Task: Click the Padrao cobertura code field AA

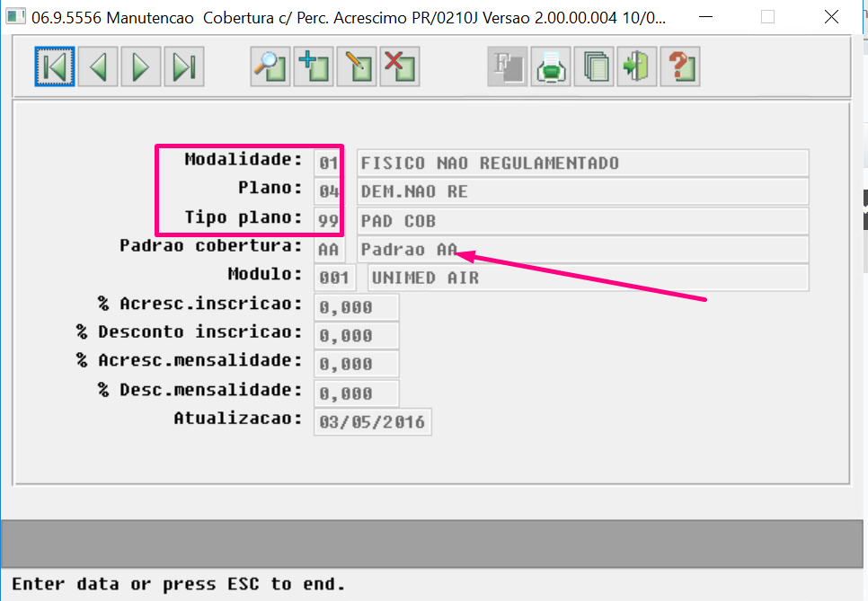Action: tap(330, 250)
